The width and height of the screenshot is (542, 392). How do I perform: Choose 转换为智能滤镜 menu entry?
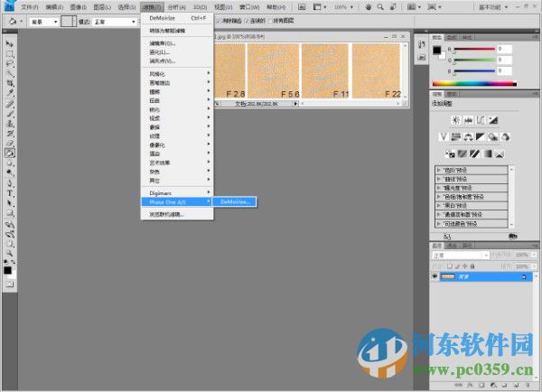(177, 31)
